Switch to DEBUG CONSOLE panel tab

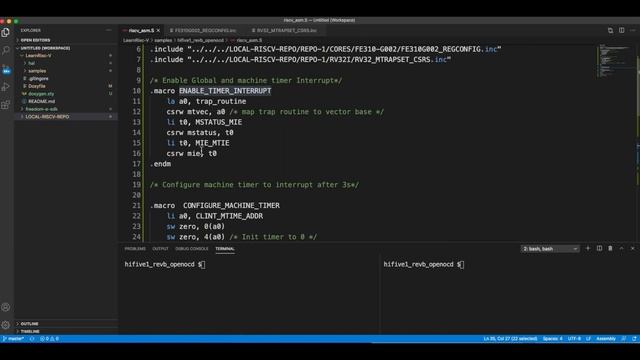[192, 249]
